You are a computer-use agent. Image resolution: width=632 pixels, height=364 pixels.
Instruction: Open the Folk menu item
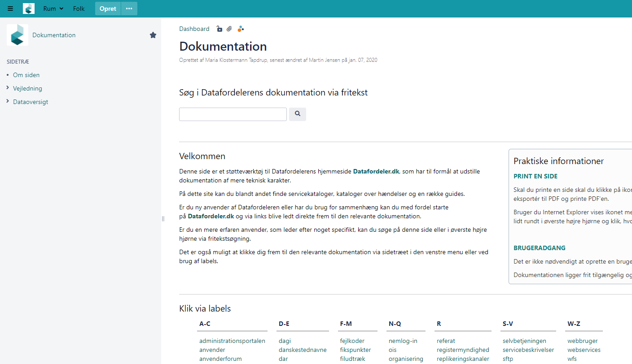[x=79, y=9]
